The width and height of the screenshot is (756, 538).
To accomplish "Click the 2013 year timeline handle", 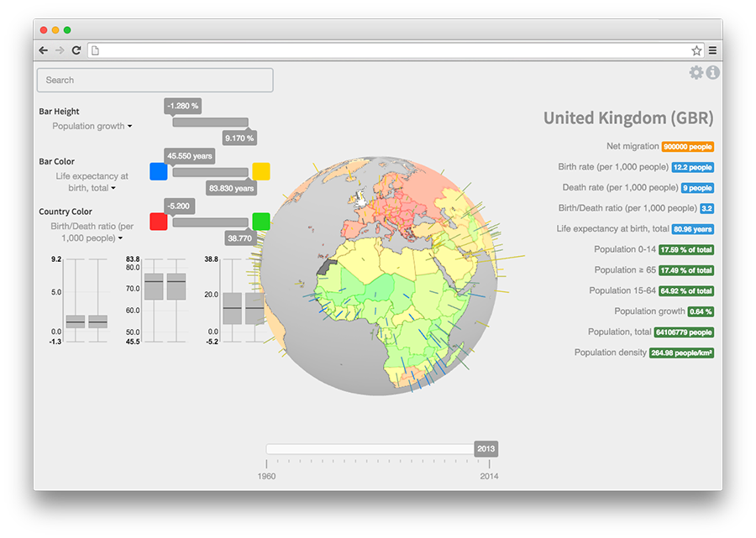I will [x=486, y=449].
